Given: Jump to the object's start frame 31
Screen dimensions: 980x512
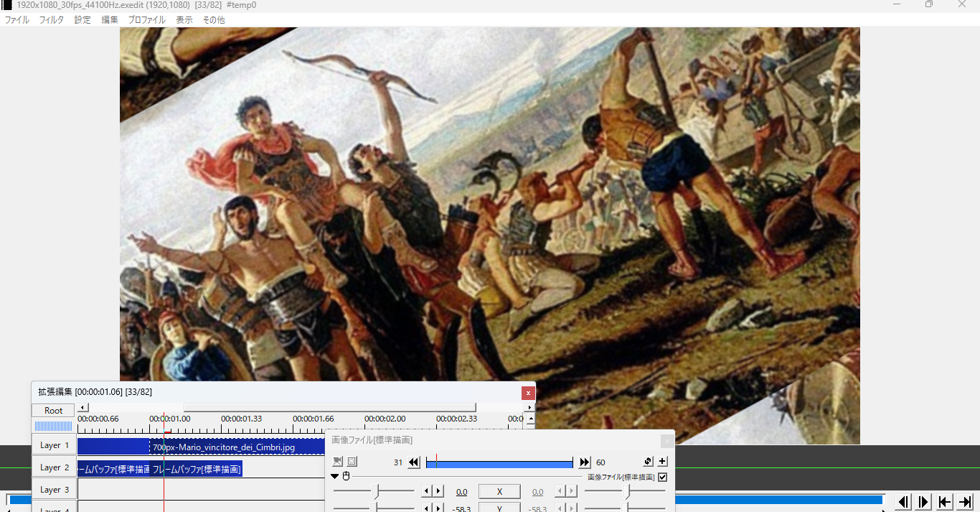Looking at the screenshot, I should pyautogui.click(x=414, y=462).
